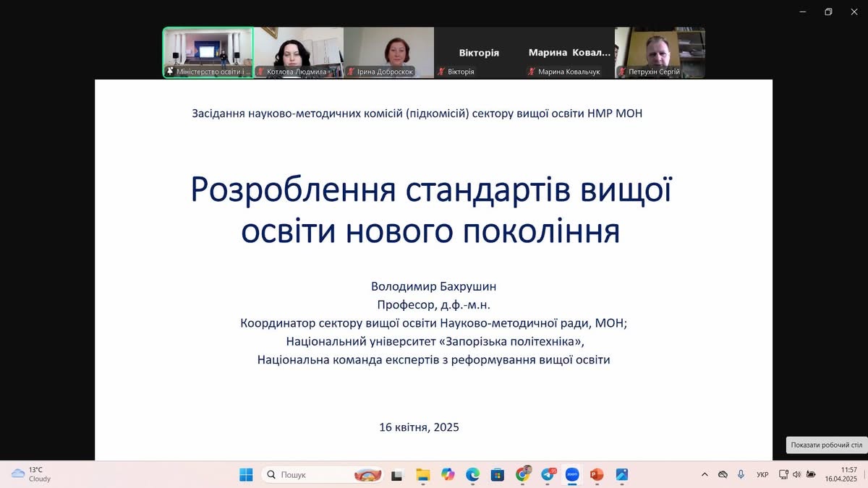Select Петрухін Сергій's video tile
This screenshot has height=488, width=868.
[x=660, y=52]
